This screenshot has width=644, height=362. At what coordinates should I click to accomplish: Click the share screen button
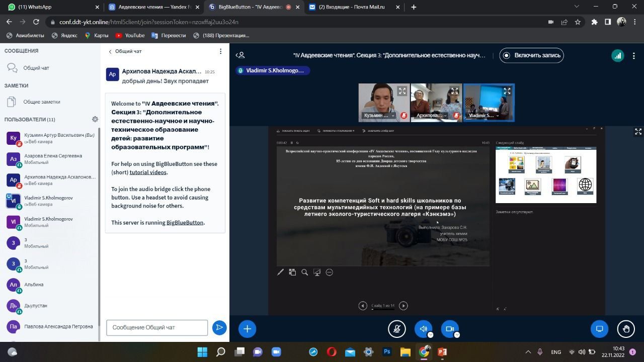599,329
